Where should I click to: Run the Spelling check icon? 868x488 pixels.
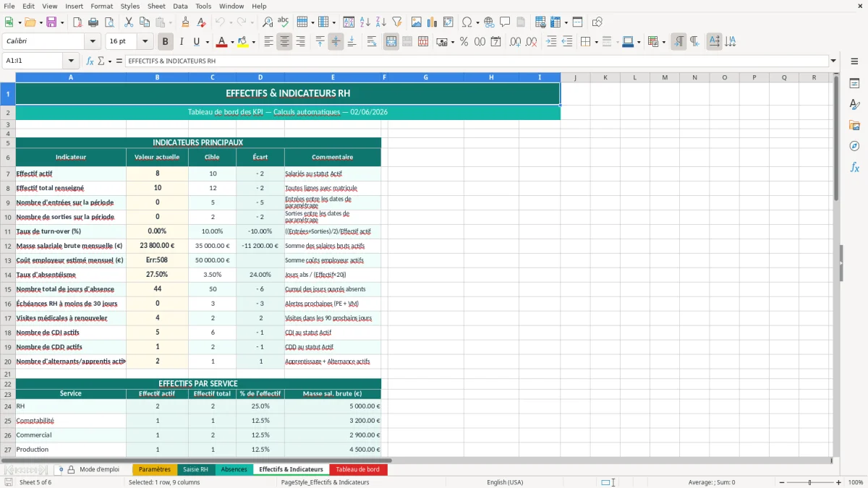coord(283,22)
